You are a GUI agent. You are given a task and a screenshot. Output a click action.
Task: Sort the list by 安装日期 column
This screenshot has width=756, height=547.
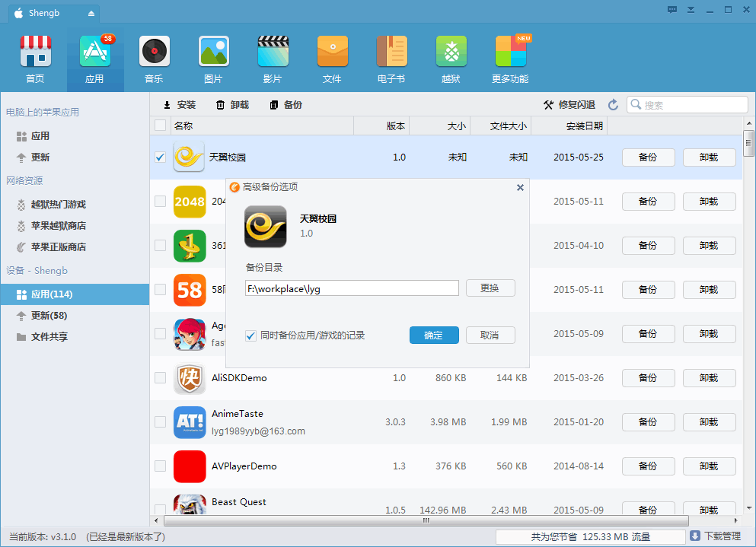click(x=584, y=126)
